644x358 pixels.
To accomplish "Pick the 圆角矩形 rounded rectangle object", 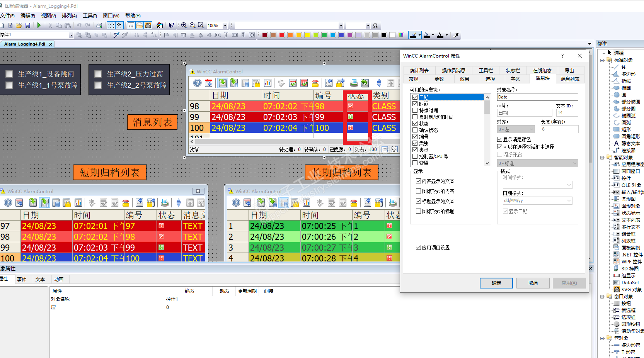I will pyautogui.click(x=630, y=137).
